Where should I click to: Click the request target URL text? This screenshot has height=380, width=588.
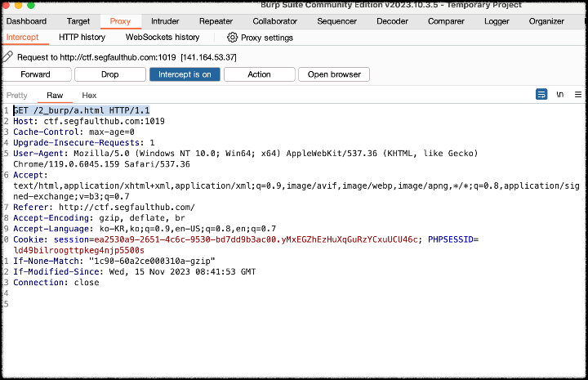118,57
